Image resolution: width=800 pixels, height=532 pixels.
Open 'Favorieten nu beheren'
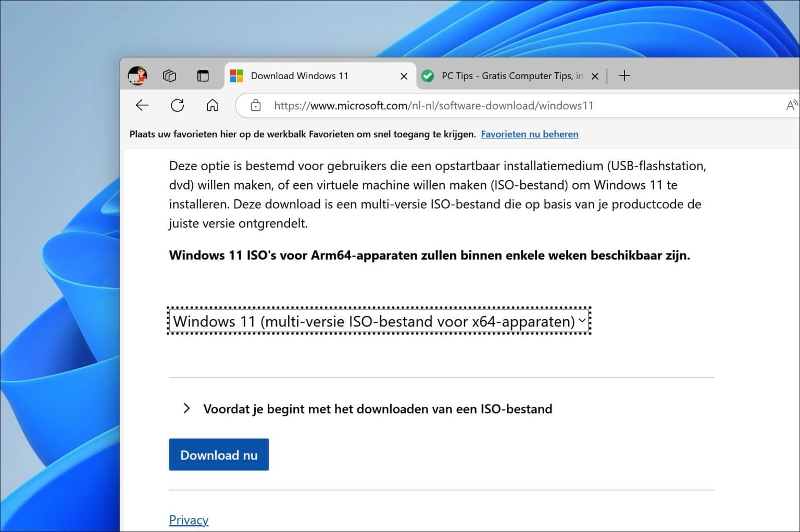(529, 134)
